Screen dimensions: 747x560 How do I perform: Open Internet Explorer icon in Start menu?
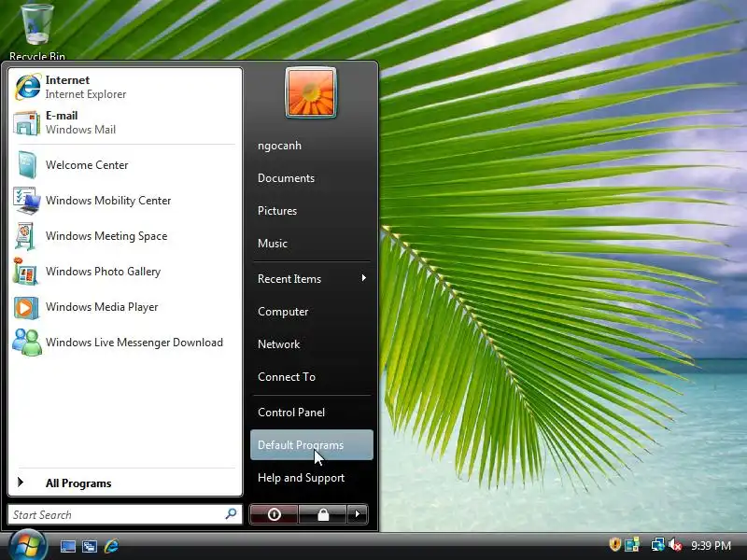pyautogui.click(x=27, y=87)
